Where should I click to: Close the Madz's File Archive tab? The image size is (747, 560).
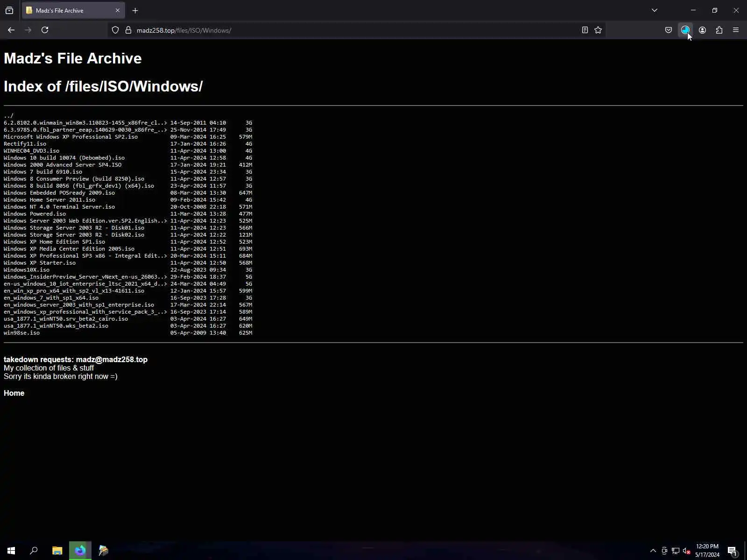(118, 10)
